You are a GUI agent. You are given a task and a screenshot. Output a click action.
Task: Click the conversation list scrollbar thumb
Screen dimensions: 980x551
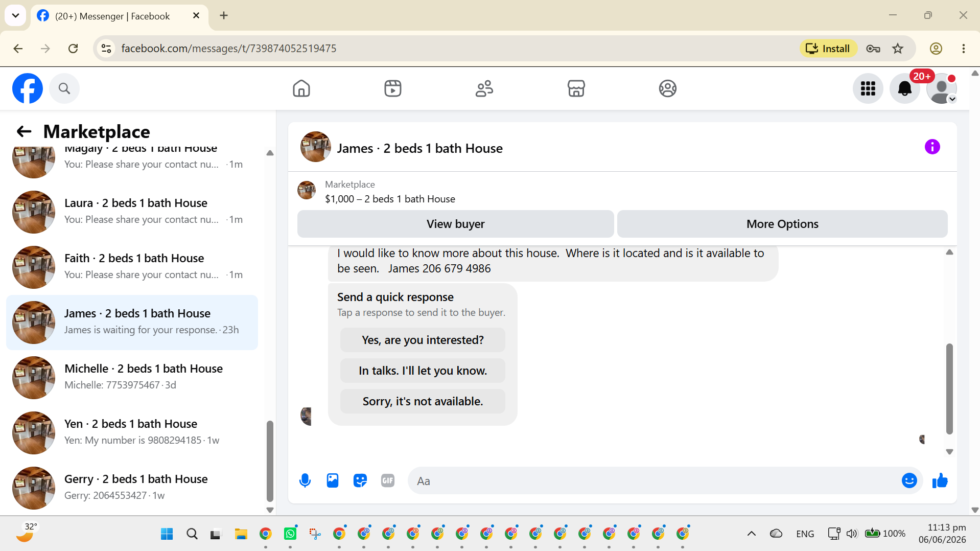click(x=270, y=461)
